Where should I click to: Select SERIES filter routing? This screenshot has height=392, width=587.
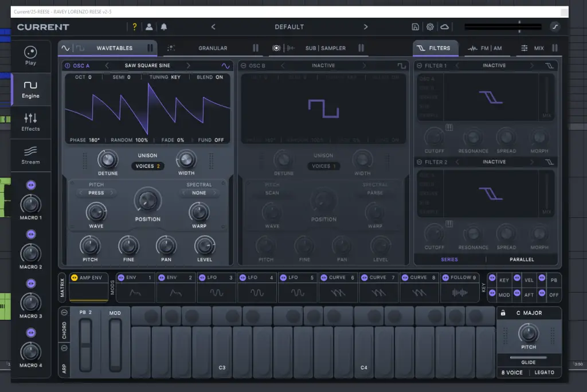point(449,260)
